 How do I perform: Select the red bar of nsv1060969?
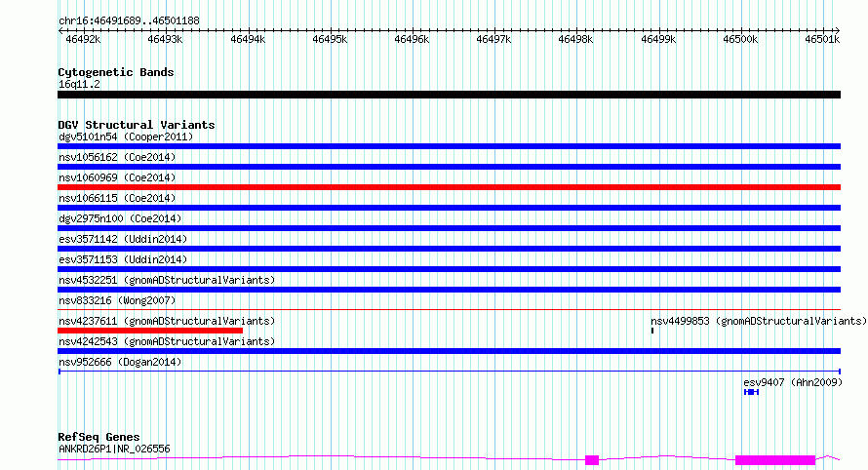[x=449, y=187]
